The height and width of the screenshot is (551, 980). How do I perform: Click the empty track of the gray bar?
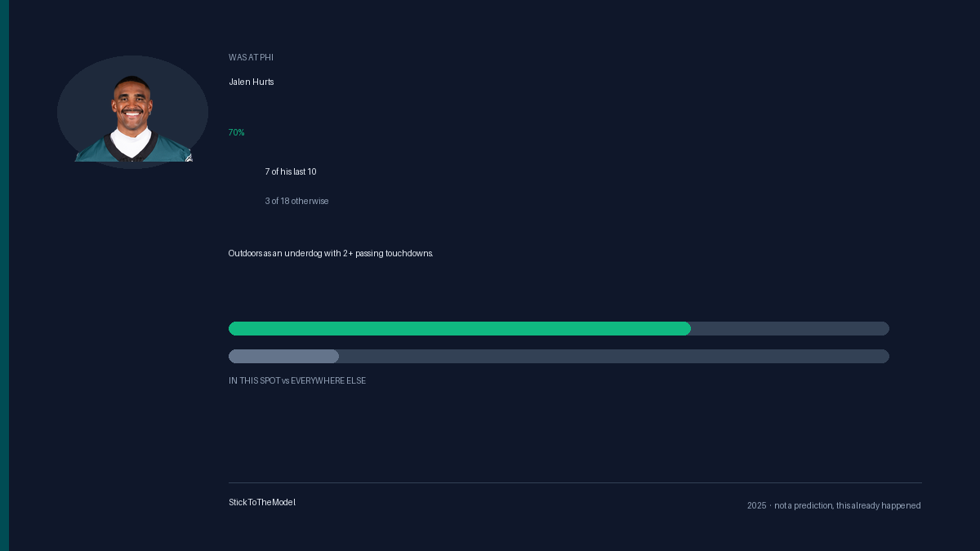614,356
